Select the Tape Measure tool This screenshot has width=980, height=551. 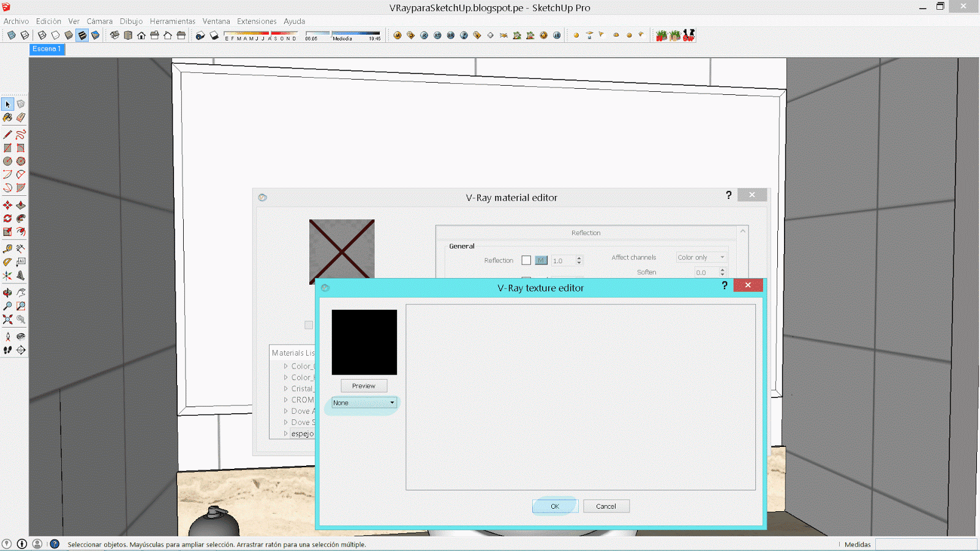(7, 249)
